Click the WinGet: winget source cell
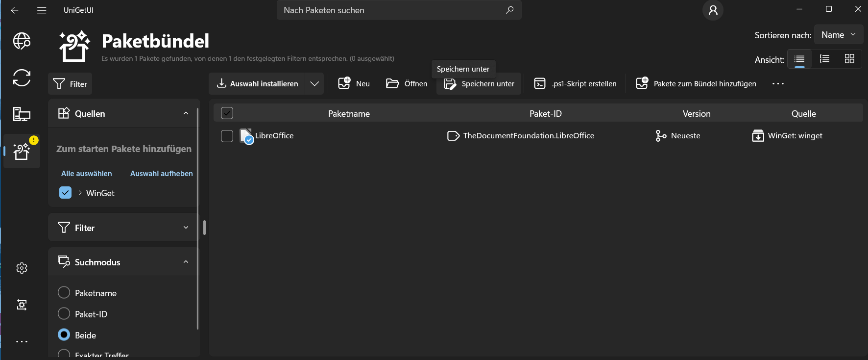This screenshot has height=360, width=868. pyautogui.click(x=795, y=136)
